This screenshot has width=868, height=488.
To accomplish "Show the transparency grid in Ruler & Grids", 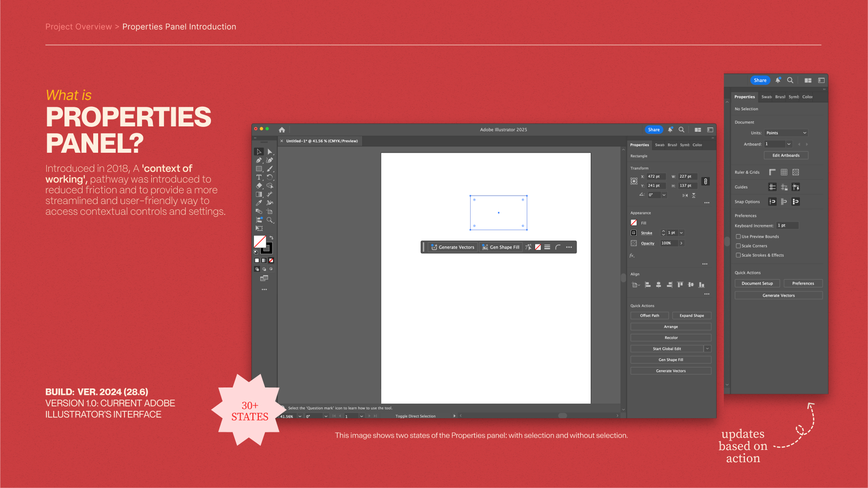I will (x=796, y=172).
